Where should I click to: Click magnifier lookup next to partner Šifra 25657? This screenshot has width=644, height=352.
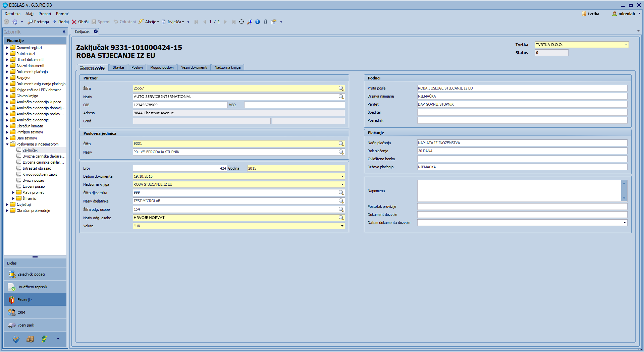341,89
